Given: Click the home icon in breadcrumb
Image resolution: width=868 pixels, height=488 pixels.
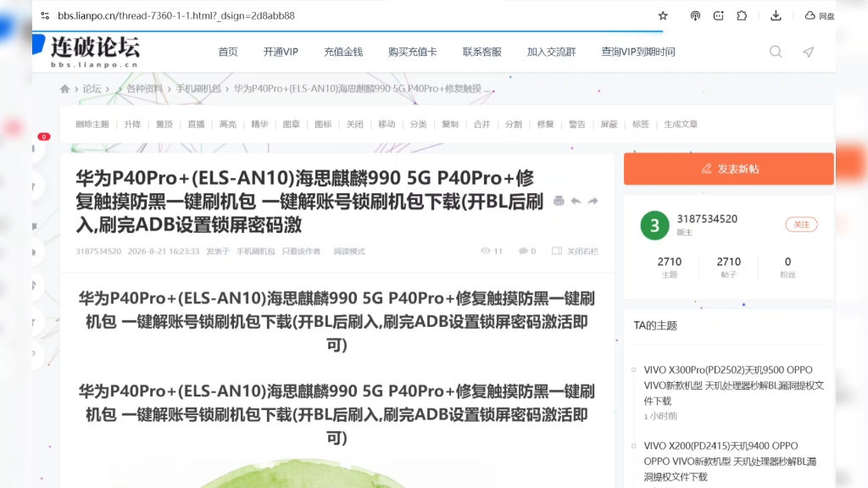Looking at the screenshot, I should (64, 88).
